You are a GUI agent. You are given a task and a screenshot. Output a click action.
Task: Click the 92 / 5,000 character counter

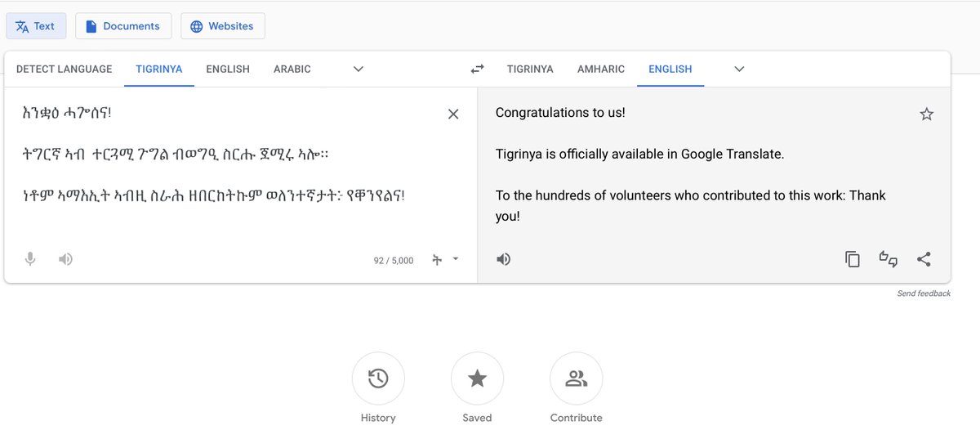coord(394,261)
